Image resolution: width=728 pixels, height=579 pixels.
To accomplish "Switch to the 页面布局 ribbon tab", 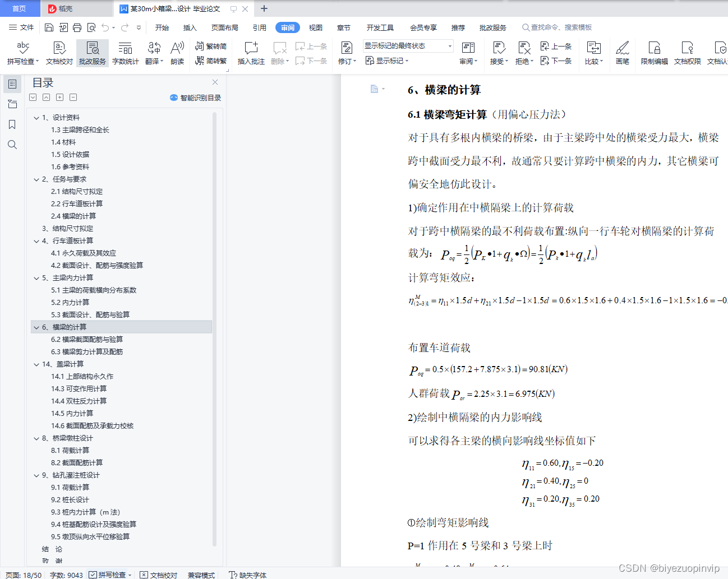I will pos(224,27).
